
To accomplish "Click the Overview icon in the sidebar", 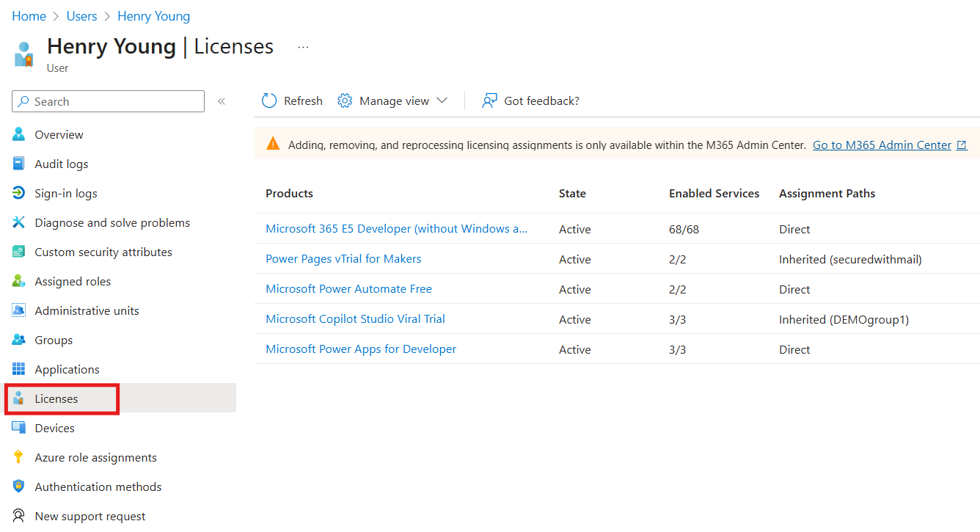I will [18, 134].
